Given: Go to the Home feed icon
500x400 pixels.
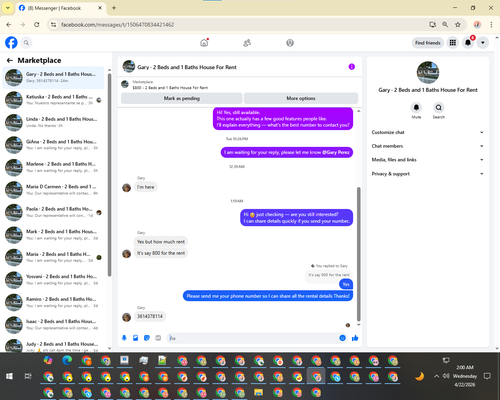Looking at the screenshot, I should (204, 43).
